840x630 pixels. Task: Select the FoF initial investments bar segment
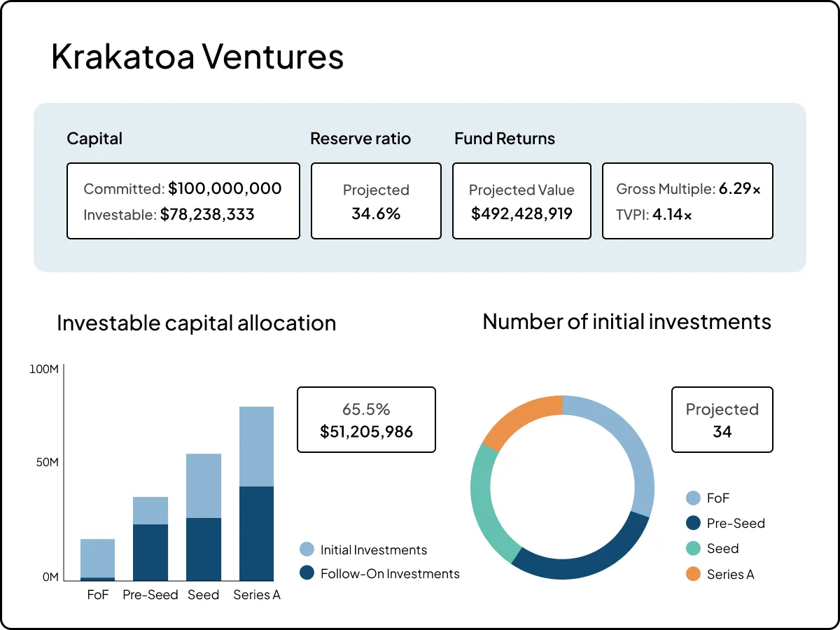[98, 558]
